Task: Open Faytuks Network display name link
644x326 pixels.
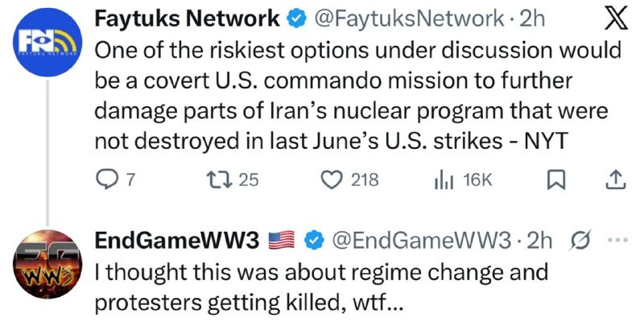Action: coord(188,18)
